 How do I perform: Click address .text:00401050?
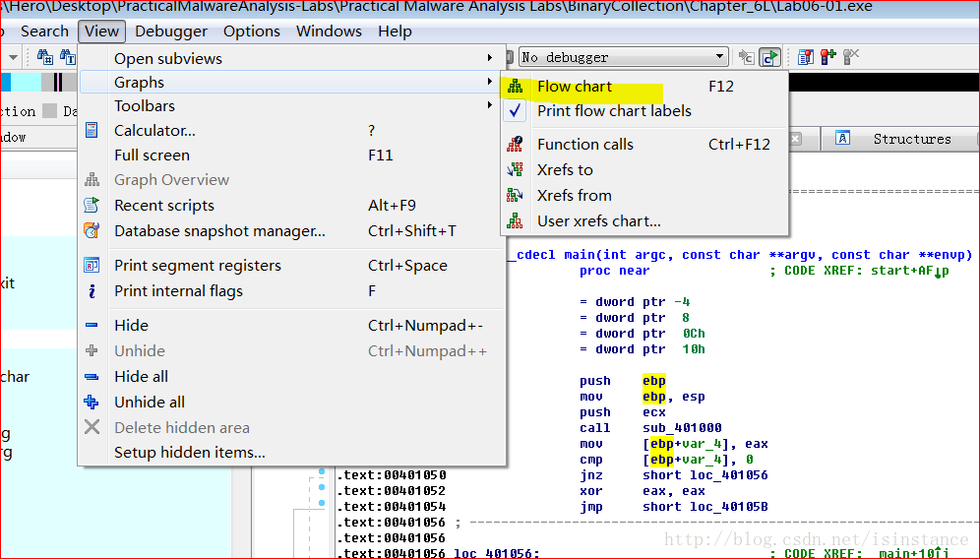click(x=392, y=475)
